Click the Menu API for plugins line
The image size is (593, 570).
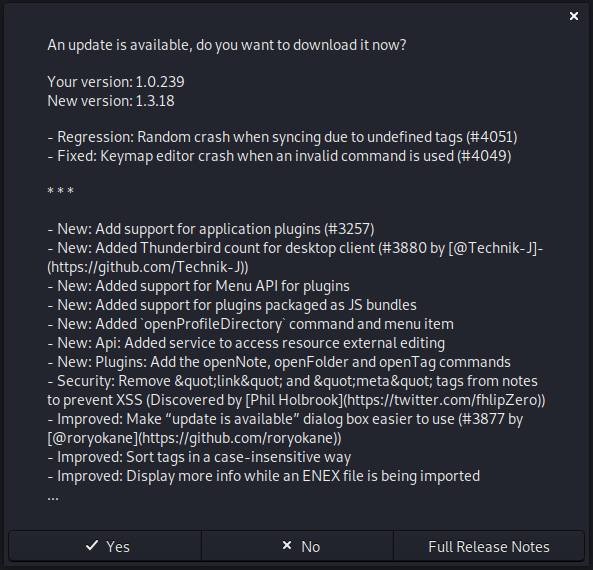click(199, 286)
